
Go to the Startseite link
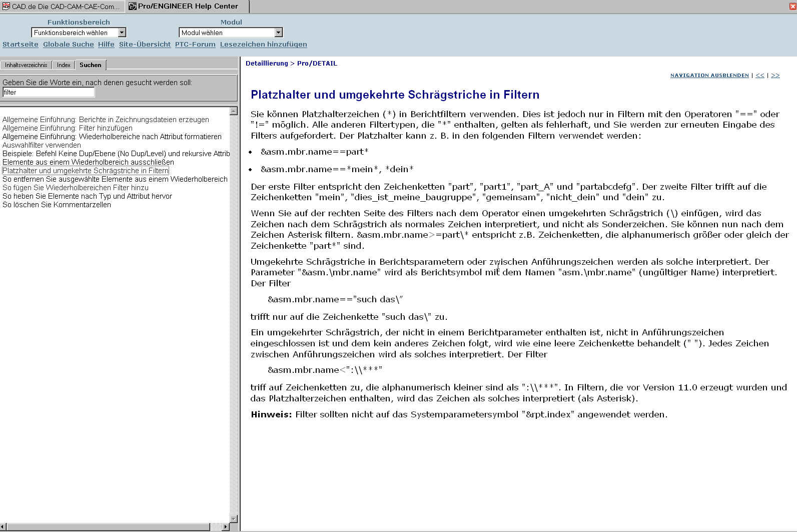[x=21, y=44]
